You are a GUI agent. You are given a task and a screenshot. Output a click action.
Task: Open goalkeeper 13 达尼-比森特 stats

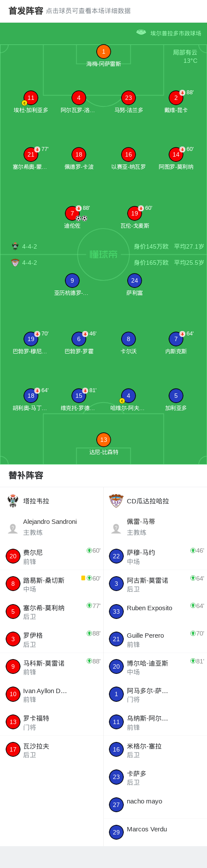103,440
